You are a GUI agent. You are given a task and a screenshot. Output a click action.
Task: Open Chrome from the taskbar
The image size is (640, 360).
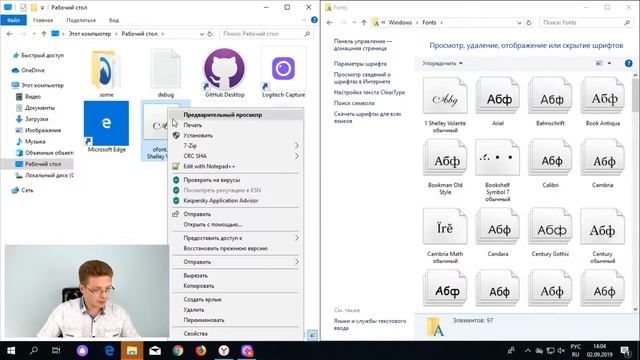pyautogui.click(x=178, y=351)
